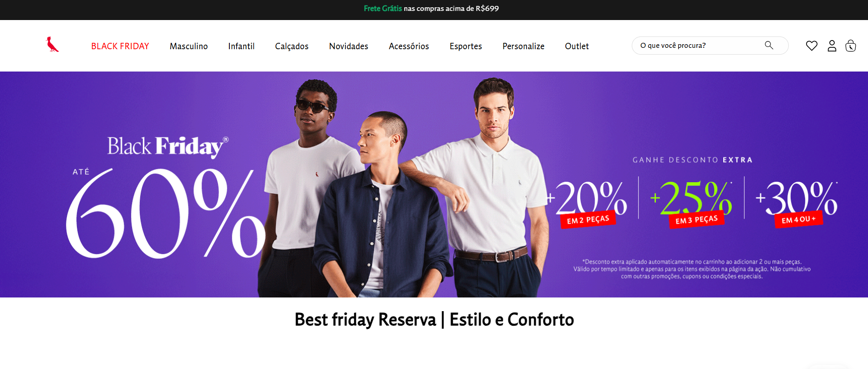
Task: Select the Esportes menu item
Action: pos(466,46)
